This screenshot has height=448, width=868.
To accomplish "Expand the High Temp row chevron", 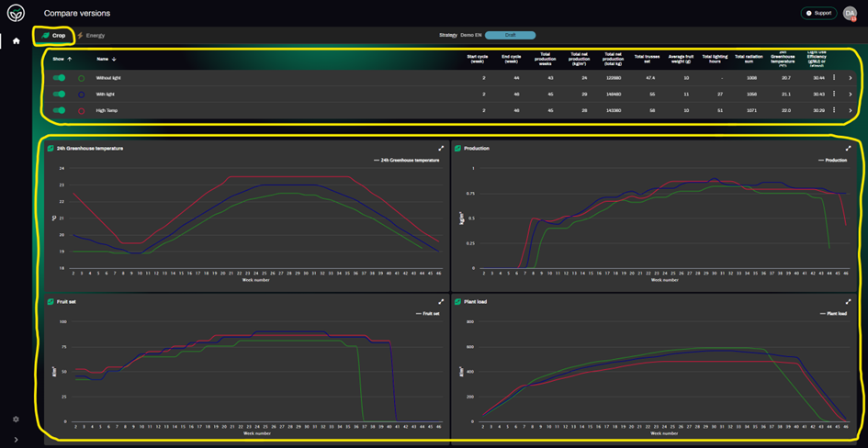I will [x=851, y=110].
